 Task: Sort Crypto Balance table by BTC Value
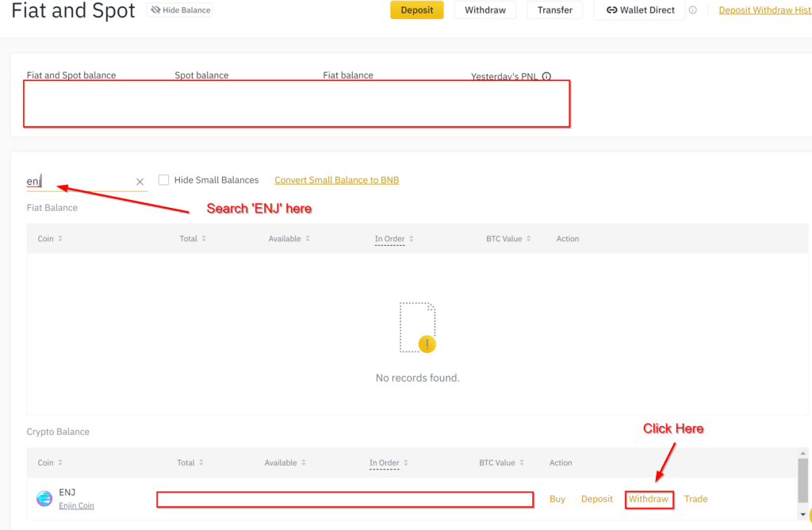(501, 463)
